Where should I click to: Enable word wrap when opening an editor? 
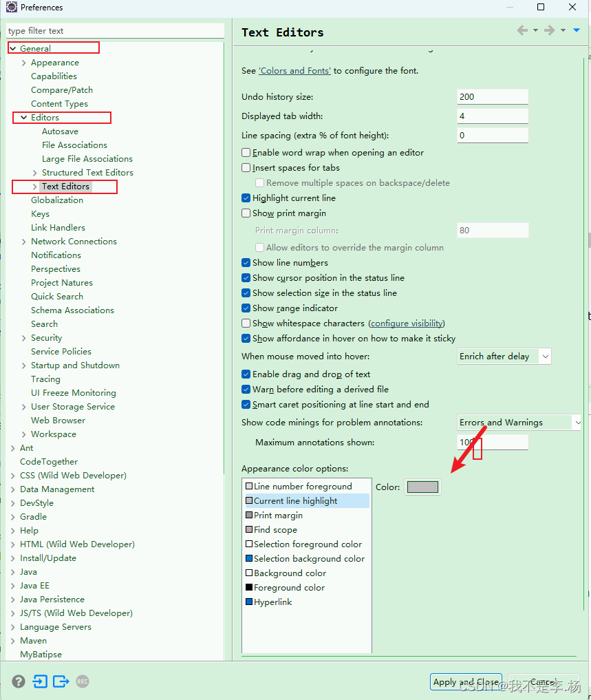point(246,153)
